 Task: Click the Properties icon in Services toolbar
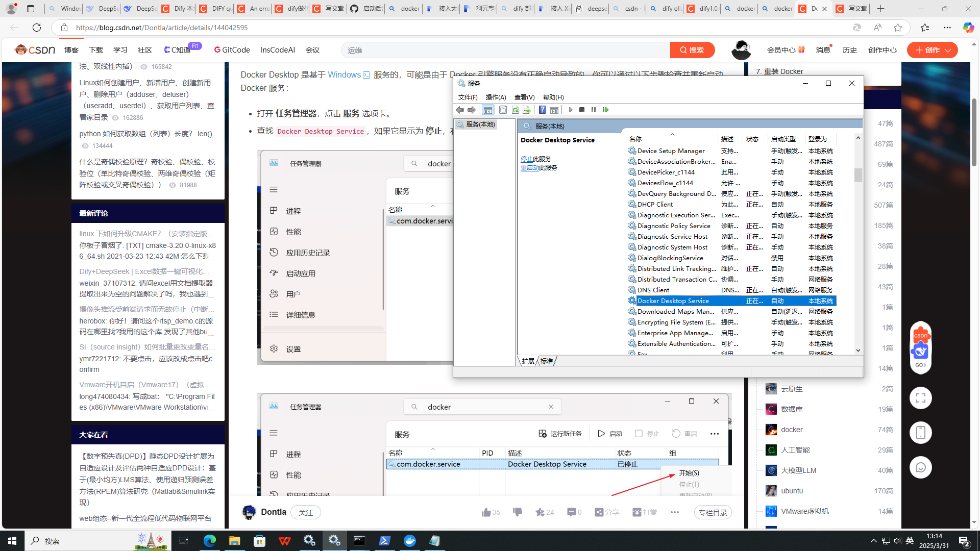503,110
